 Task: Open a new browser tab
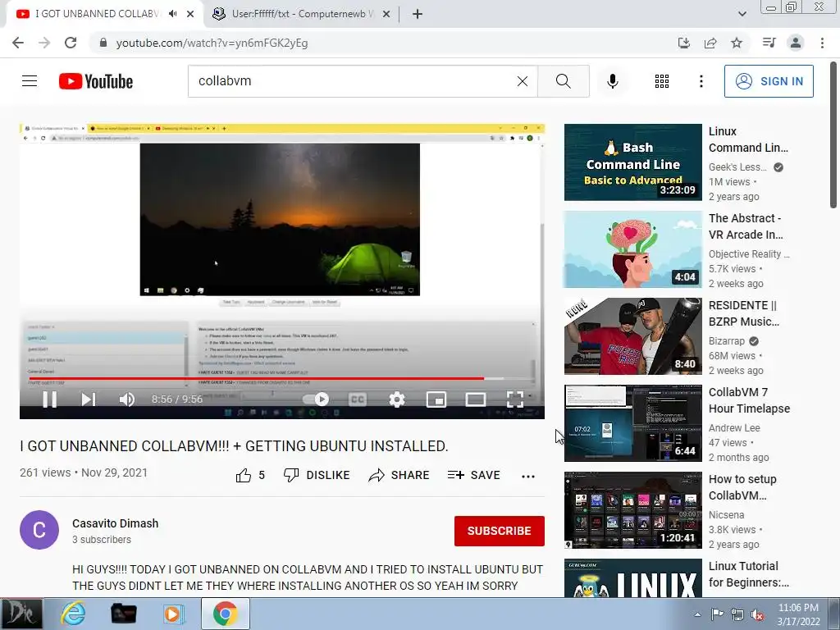418,14
